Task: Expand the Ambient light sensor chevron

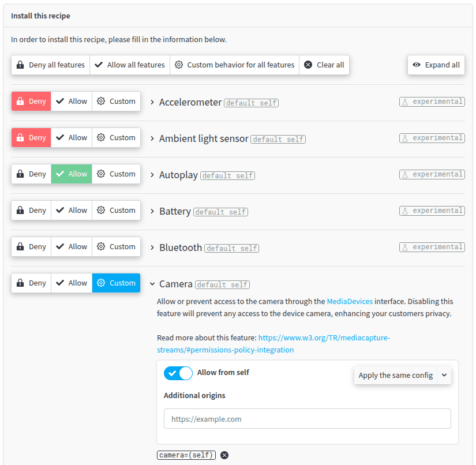Action: click(x=152, y=138)
